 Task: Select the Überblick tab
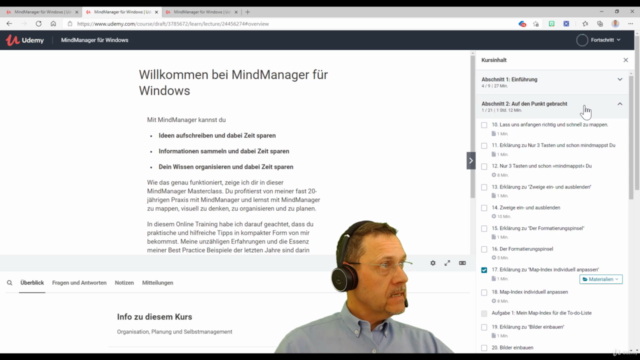(x=32, y=282)
